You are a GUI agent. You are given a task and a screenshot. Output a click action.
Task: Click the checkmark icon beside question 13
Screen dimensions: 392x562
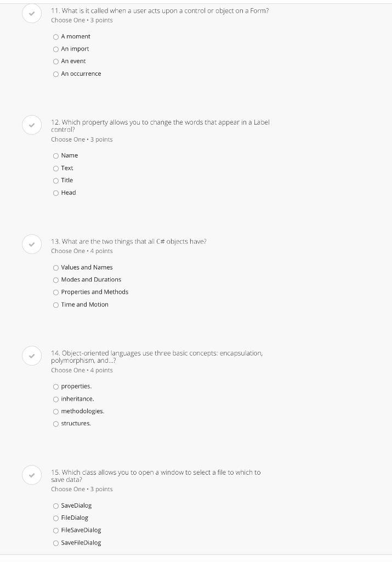(x=32, y=244)
